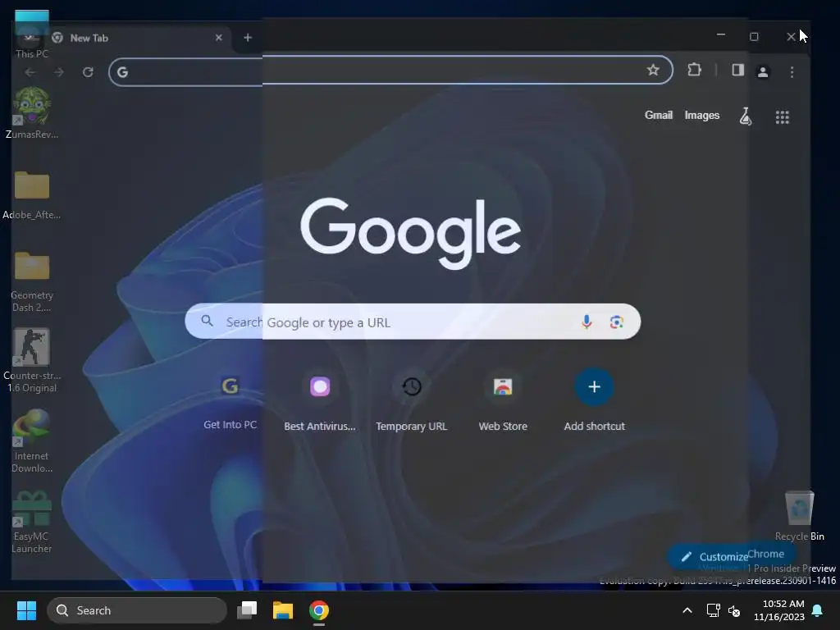Close the New Tab tab
This screenshot has width=840, height=630.
218,38
